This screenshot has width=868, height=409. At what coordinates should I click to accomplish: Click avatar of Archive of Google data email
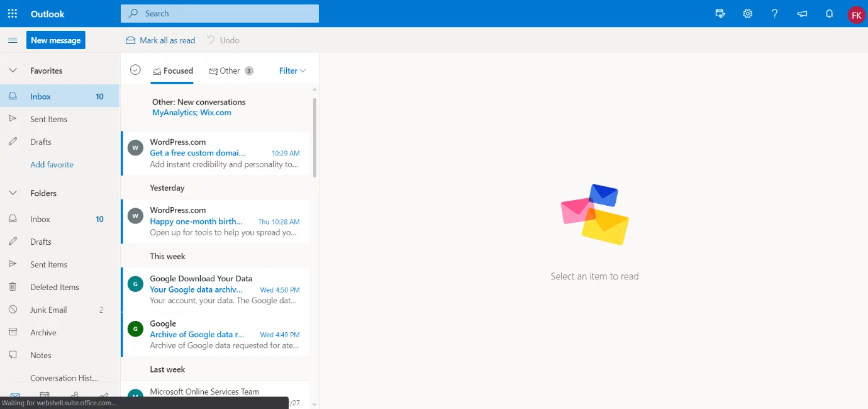135,328
